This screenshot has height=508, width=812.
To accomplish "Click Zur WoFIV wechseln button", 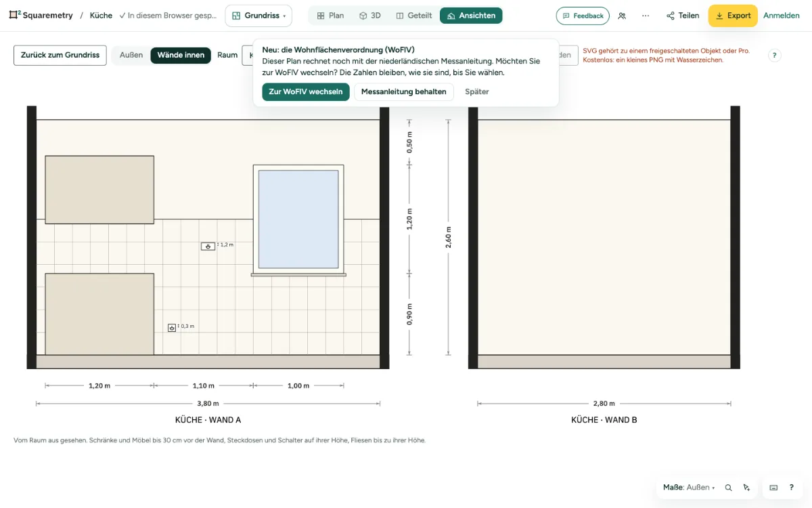I will click(x=306, y=92).
